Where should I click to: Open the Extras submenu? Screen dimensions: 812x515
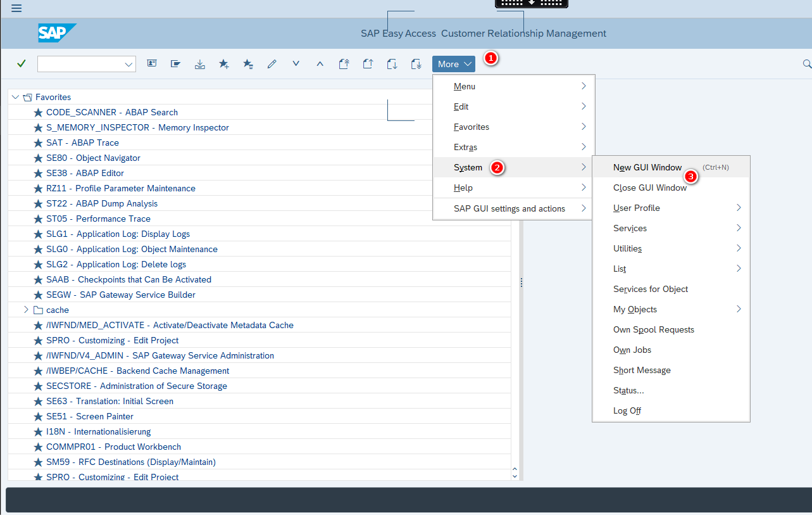(x=513, y=147)
